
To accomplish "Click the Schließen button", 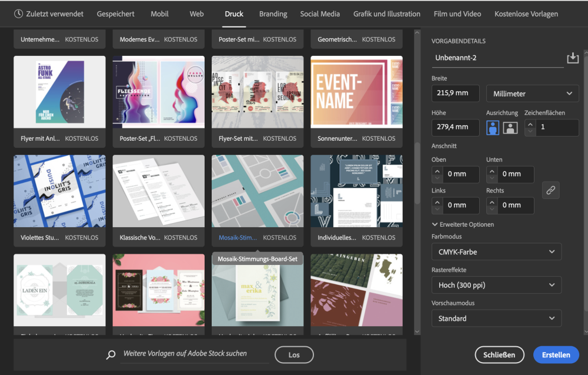I will [499, 355].
